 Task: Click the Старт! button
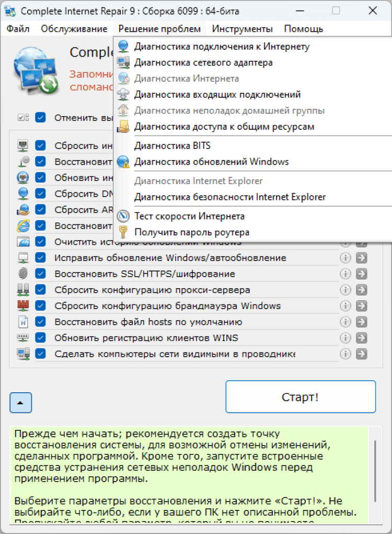301,397
